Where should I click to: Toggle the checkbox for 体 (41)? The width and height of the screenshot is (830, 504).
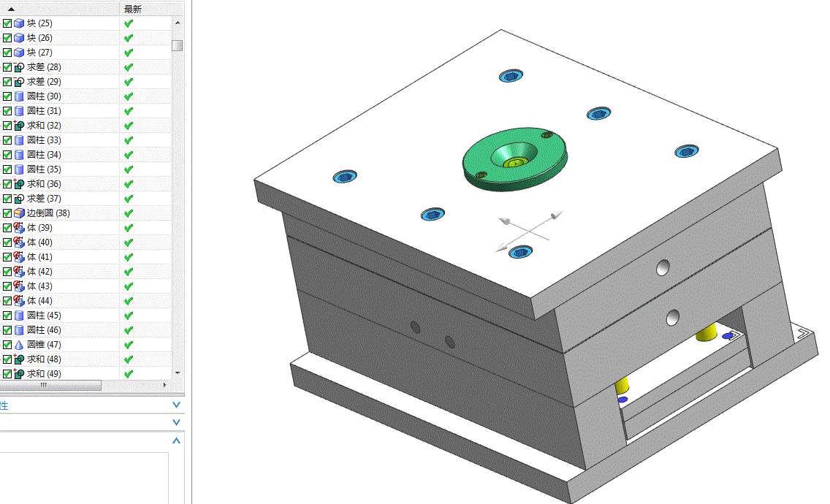tap(7, 257)
